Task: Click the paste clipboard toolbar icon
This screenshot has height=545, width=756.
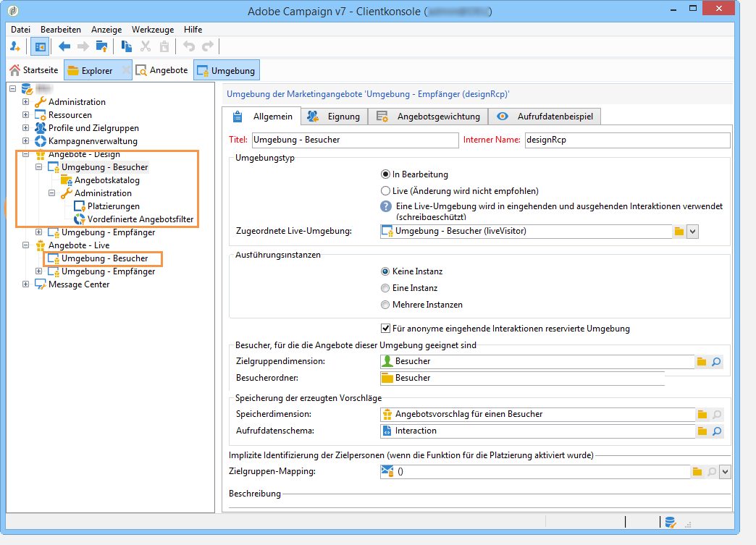Action: coord(164,46)
